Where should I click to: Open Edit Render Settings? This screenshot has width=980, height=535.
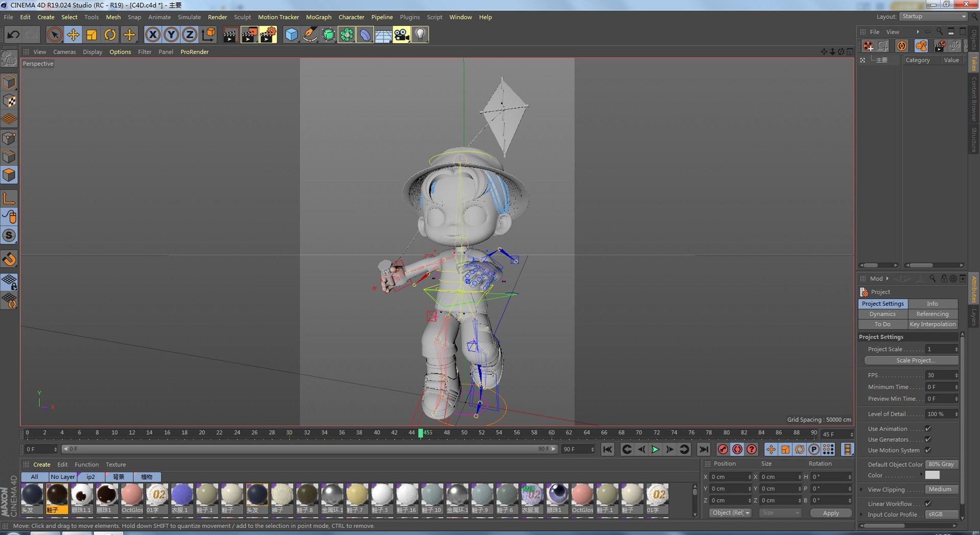[268, 35]
